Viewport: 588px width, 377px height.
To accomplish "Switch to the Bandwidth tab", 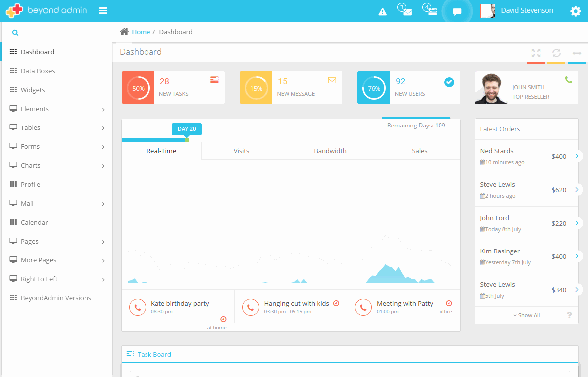I will tap(330, 151).
